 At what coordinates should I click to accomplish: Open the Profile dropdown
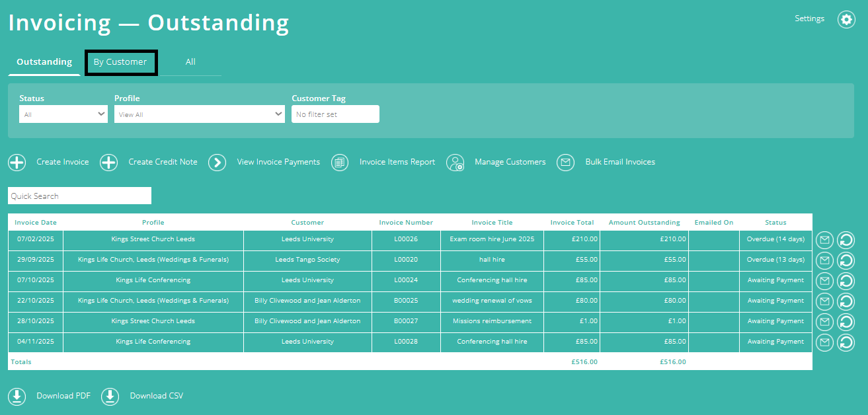click(x=199, y=114)
